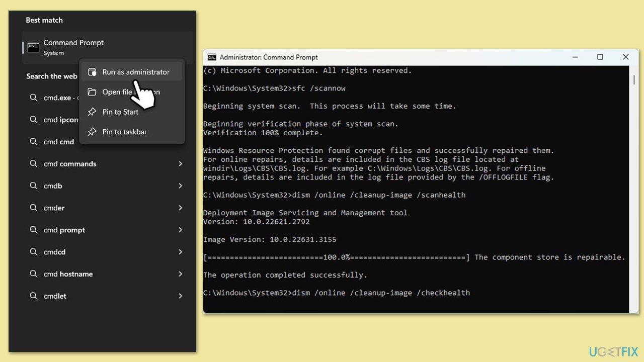This screenshot has width=644, height=362.
Task: Click the Run as administrator shield icon
Action: (x=92, y=72)
